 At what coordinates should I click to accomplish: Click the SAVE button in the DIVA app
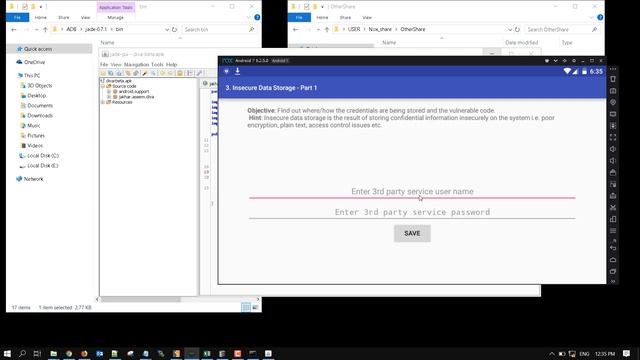tap(412, 233)
